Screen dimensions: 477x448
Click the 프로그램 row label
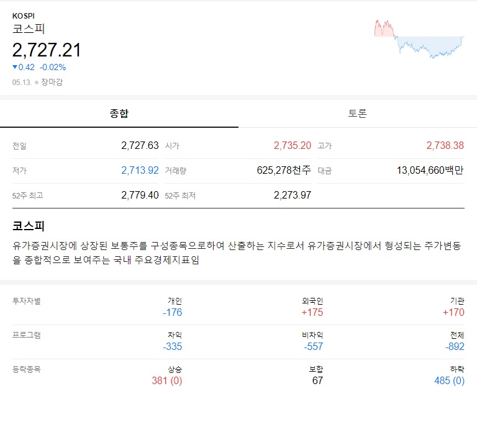click(27, 335)
